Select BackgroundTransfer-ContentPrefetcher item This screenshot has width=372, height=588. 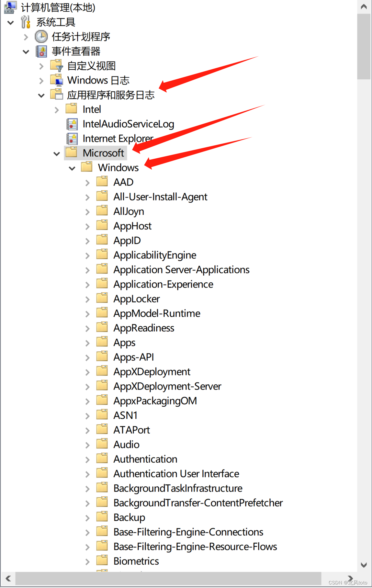[198, 503]
